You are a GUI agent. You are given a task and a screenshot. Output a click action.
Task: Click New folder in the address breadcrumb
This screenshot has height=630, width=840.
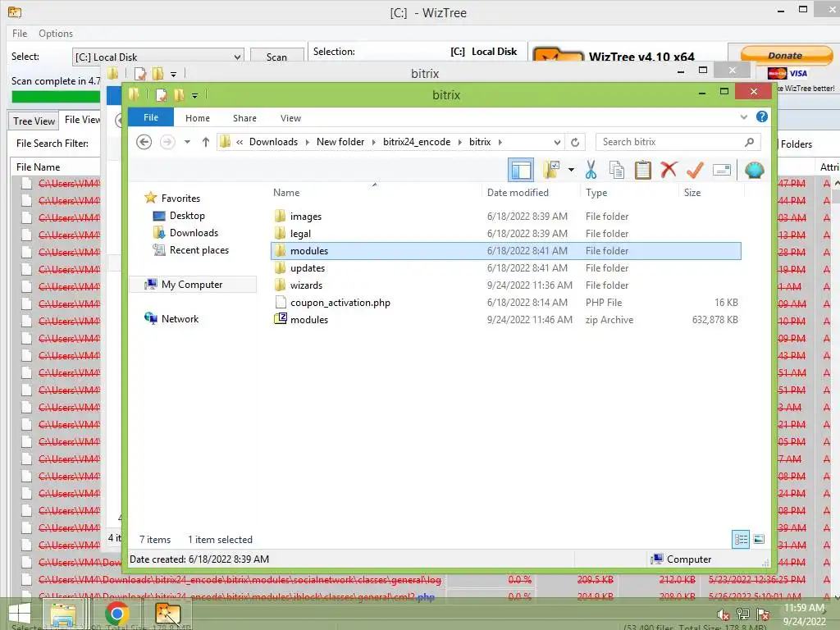coord(340,142)
